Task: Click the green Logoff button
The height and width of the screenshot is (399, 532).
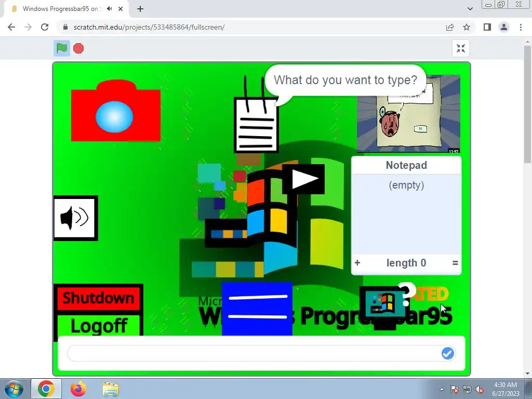Action: point(98,325)
